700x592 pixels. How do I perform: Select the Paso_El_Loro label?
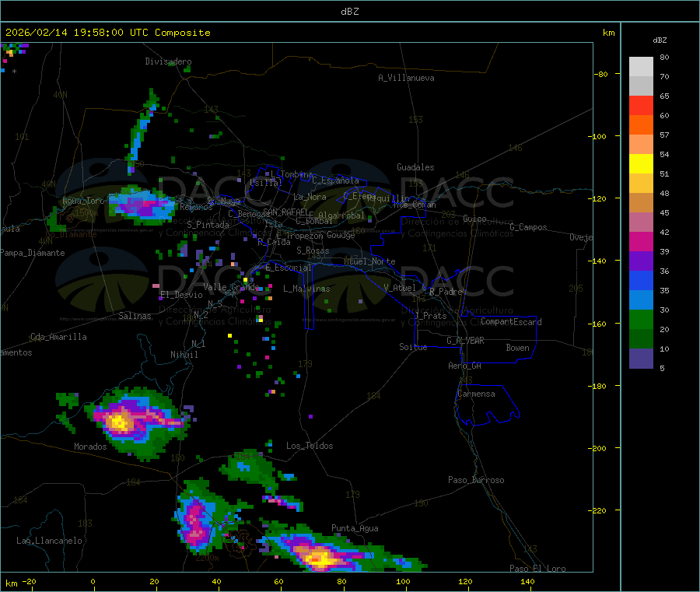point(537,569)
